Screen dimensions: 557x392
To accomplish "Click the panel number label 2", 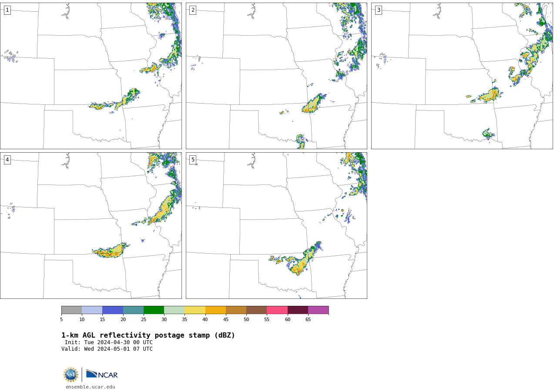I will pyautogui.click(x=193, y=10).
